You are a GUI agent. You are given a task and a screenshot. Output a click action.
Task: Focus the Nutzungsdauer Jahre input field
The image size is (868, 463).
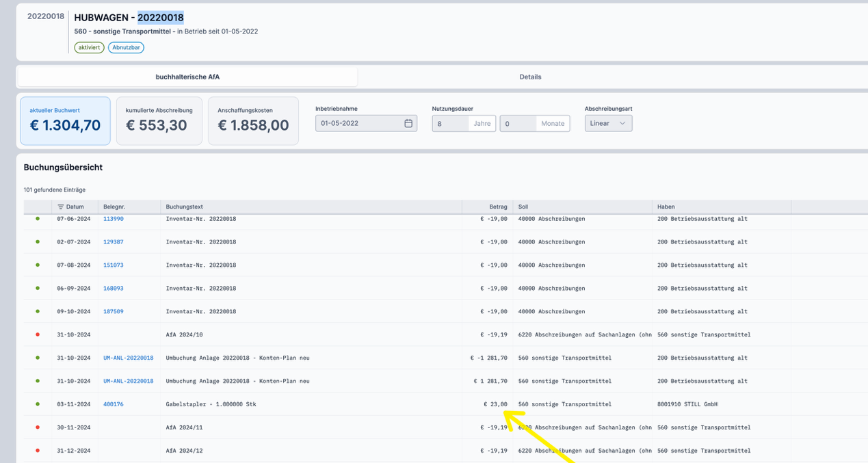(451, 124)
